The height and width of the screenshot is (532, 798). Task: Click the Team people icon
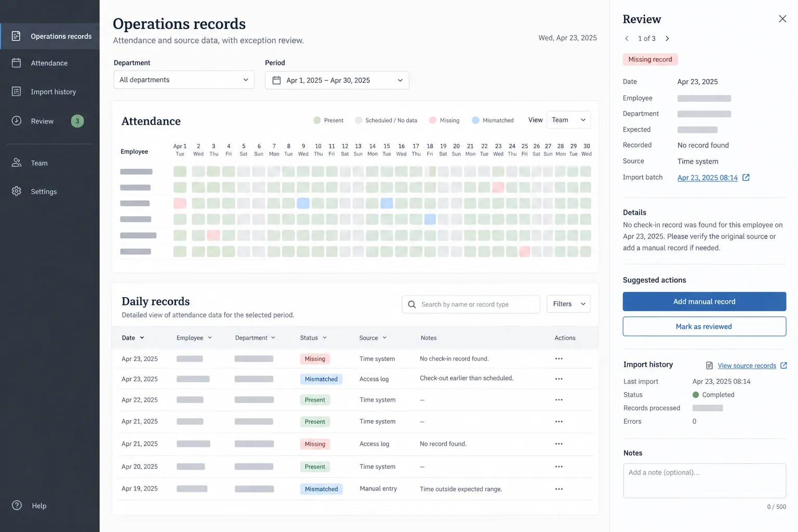tap(16, 163)
